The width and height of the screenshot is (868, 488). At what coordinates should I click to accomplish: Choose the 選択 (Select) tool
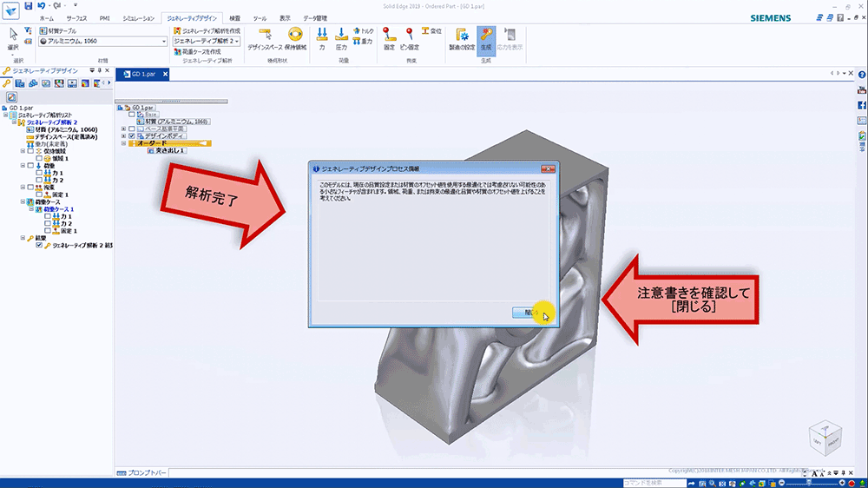tap(13, 39)
